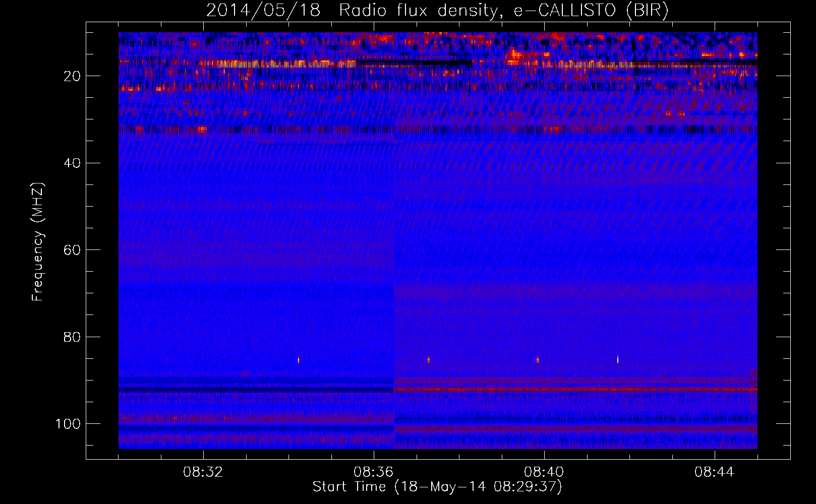Click the '100' frequency tick label
This screenshot has width=816, height=504.
68,424
